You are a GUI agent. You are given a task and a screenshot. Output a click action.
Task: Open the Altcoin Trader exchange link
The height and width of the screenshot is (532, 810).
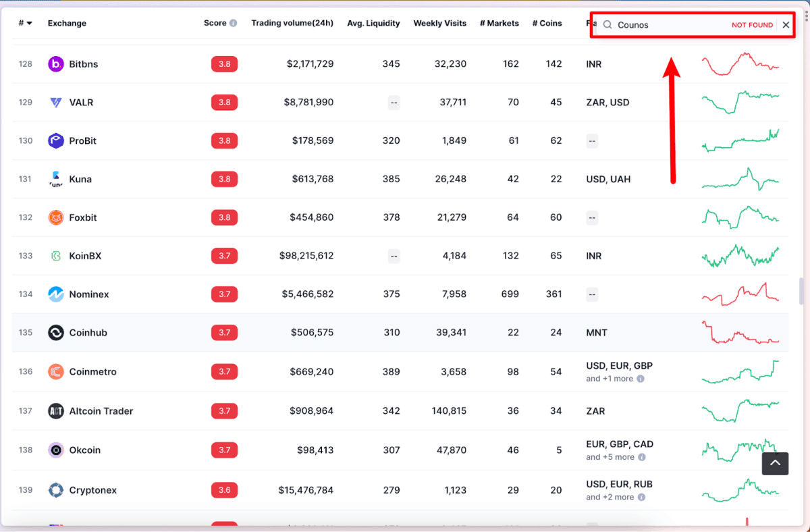click(x=101, y=411)
